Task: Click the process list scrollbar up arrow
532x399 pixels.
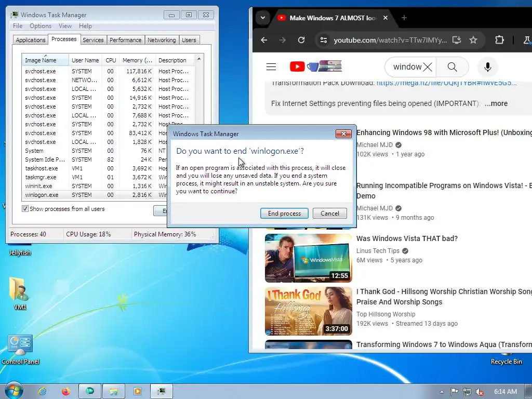Action: (x=199, y=59)
